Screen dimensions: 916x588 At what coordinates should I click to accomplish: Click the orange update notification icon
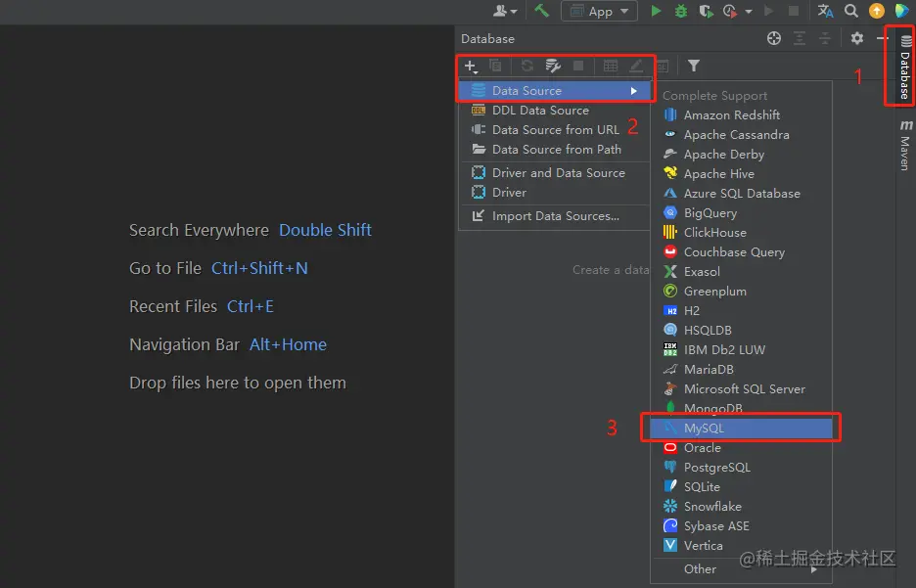(876, 11)
